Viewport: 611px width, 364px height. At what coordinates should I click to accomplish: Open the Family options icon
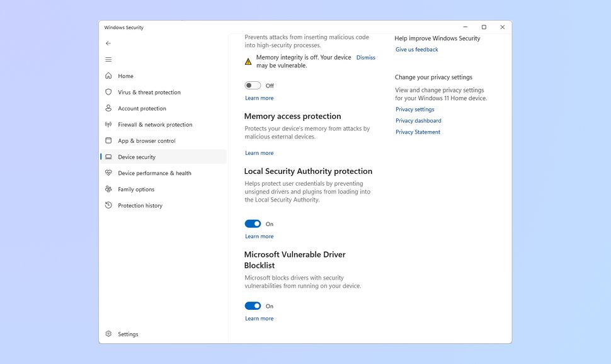[108, 189]
